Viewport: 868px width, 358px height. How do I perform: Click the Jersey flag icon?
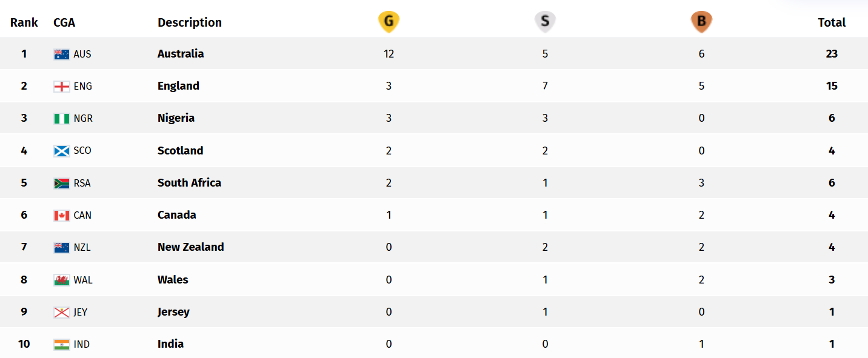62,312
